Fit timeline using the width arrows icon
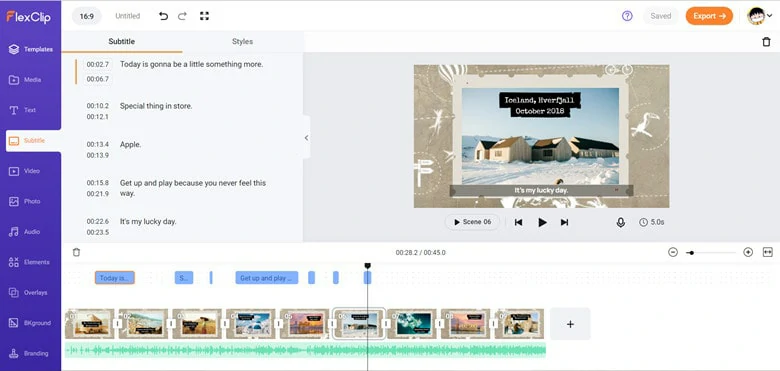 point(768,252)
